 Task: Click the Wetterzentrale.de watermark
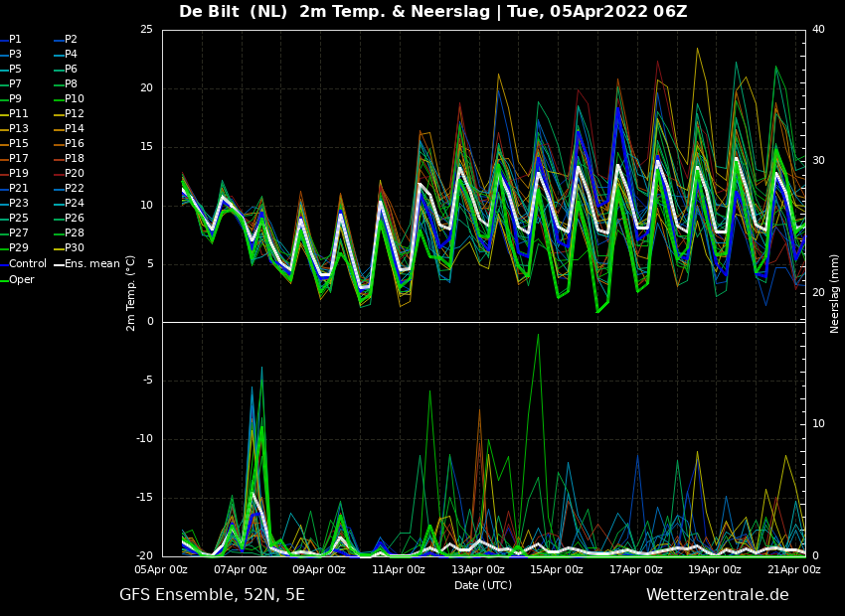click(718, 595)
